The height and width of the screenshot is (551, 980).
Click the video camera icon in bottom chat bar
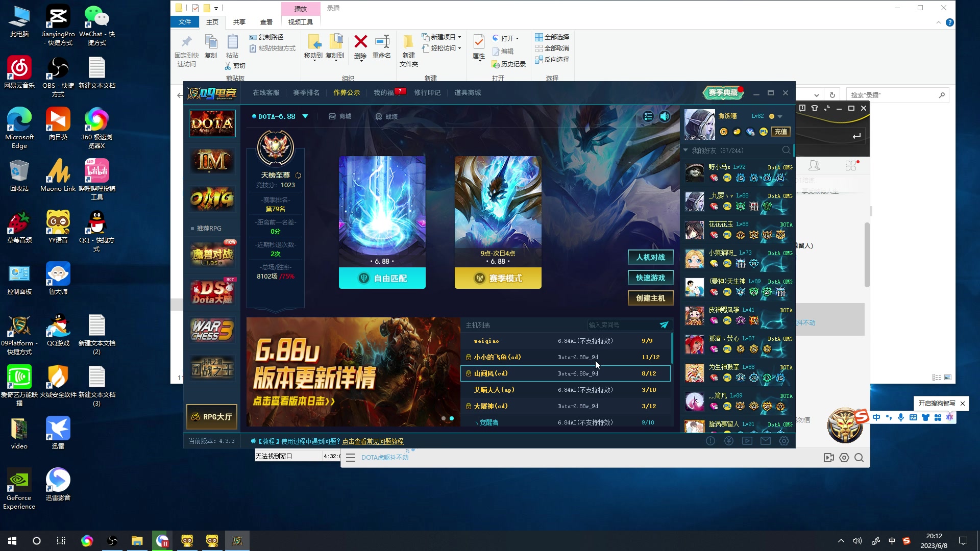coord(829,458)
